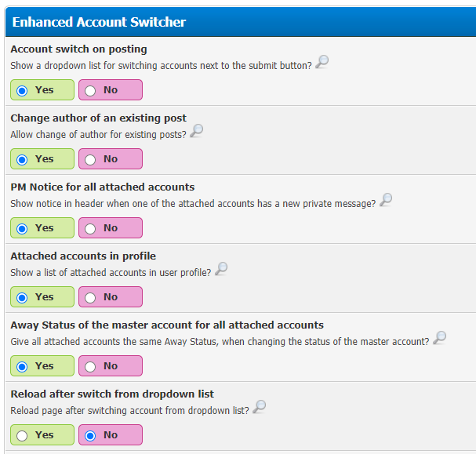Select Yes for PM Notice for attached accounts
Image resolution: width=476 pixels, height=454 pixels.
click(42, 227)
